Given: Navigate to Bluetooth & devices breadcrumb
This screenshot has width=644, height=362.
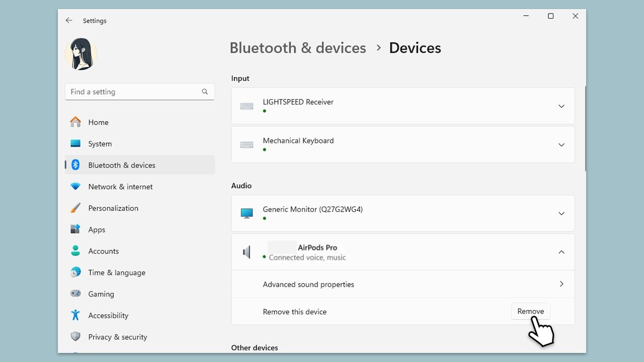Looking at the screenshot, I should click(x=297, y=48).
